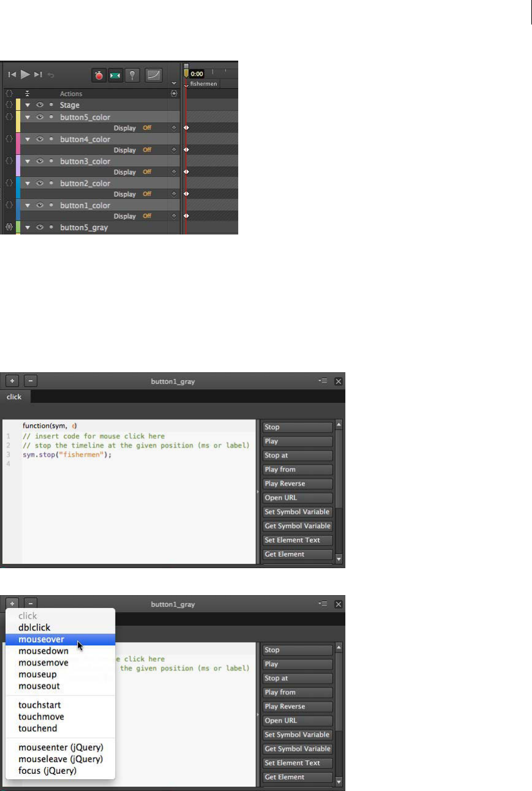Insert the Get Element snippet beside sym.stop code

click(298, 554)
